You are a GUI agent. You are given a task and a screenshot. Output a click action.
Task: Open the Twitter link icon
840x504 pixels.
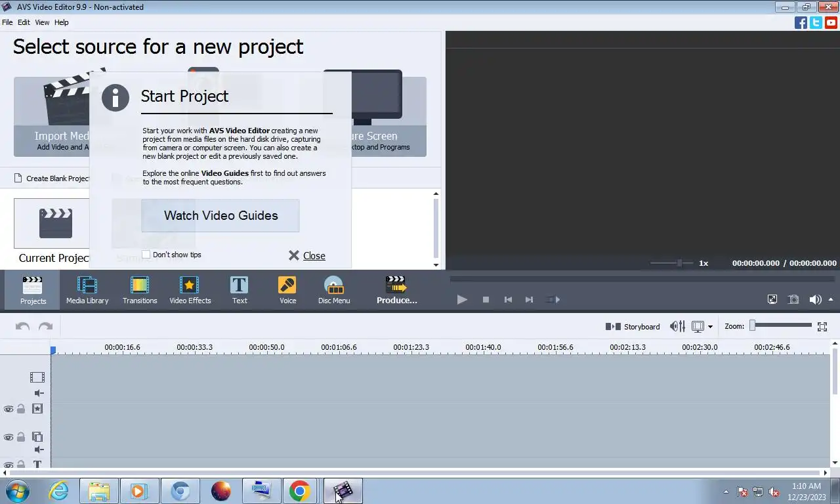[816, 22]
